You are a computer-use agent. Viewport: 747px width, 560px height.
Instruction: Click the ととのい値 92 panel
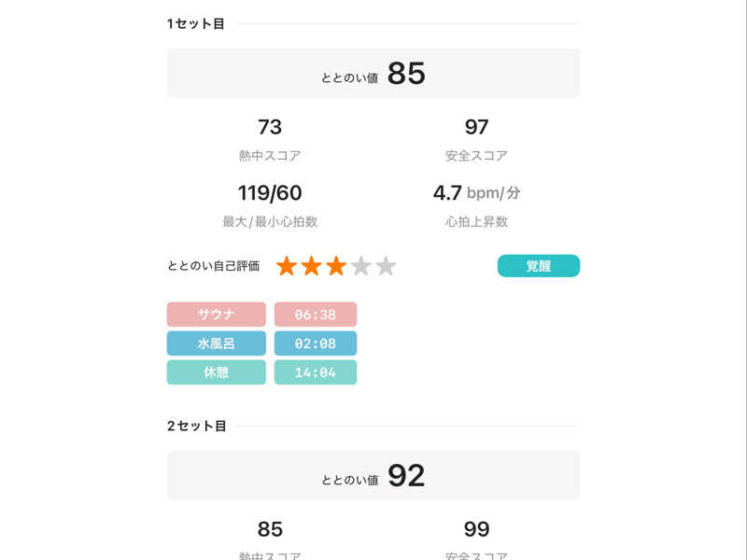pyautogui.click(x=373, y=476)
